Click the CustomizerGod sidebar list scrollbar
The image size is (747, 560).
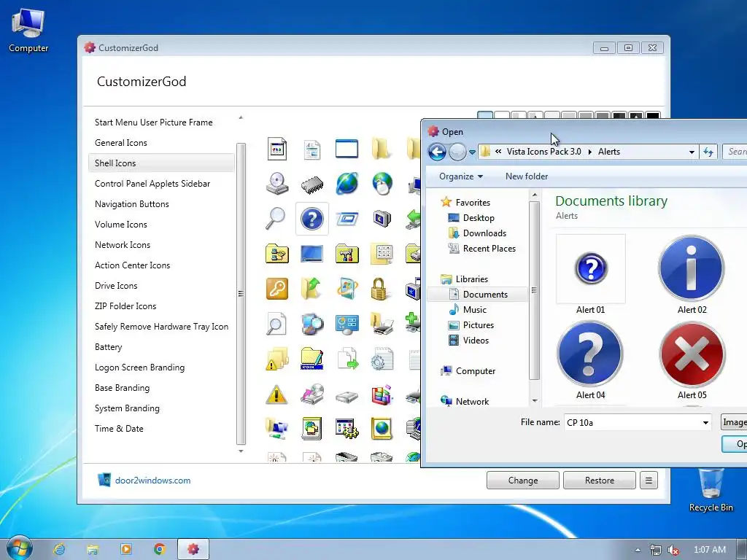241,294
